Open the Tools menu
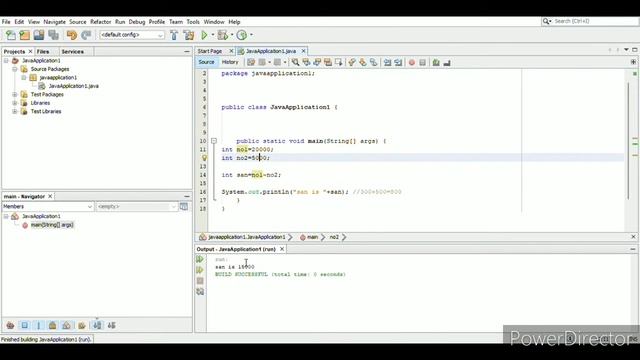The height and width of the screenshot is (360, 640). (x=193, y=22)
